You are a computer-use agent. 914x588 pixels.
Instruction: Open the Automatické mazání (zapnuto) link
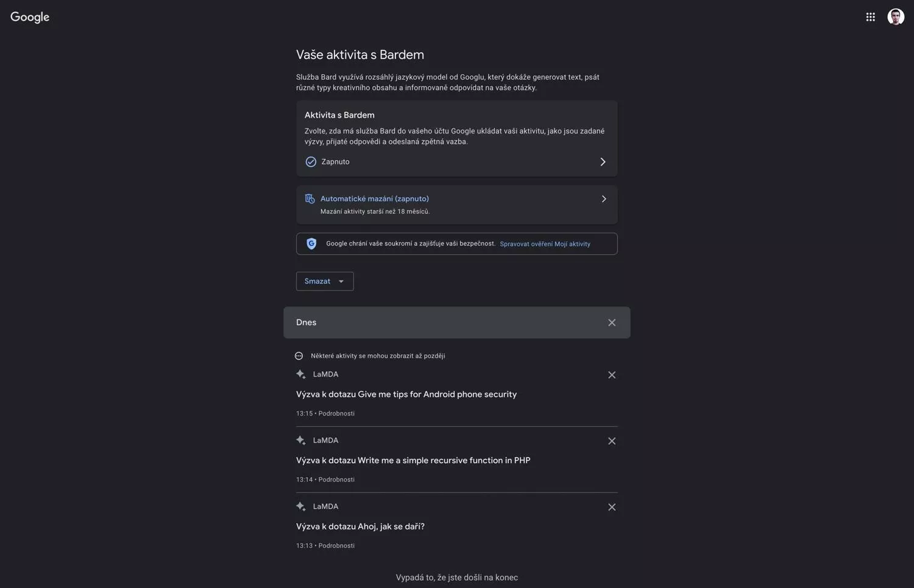point(375,199)
